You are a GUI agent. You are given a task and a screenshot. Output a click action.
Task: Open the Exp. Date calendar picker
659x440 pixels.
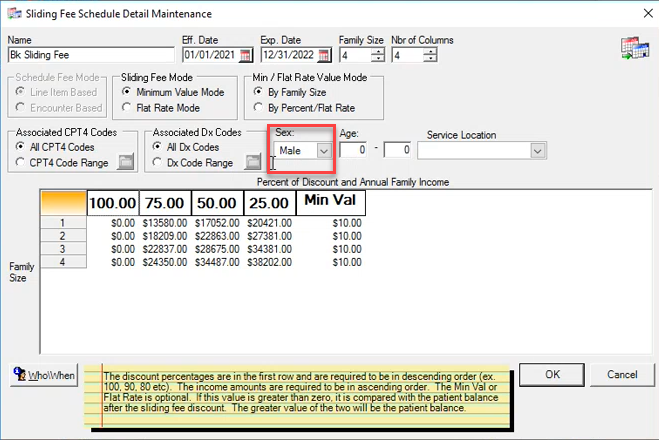(x=324, y=55)
